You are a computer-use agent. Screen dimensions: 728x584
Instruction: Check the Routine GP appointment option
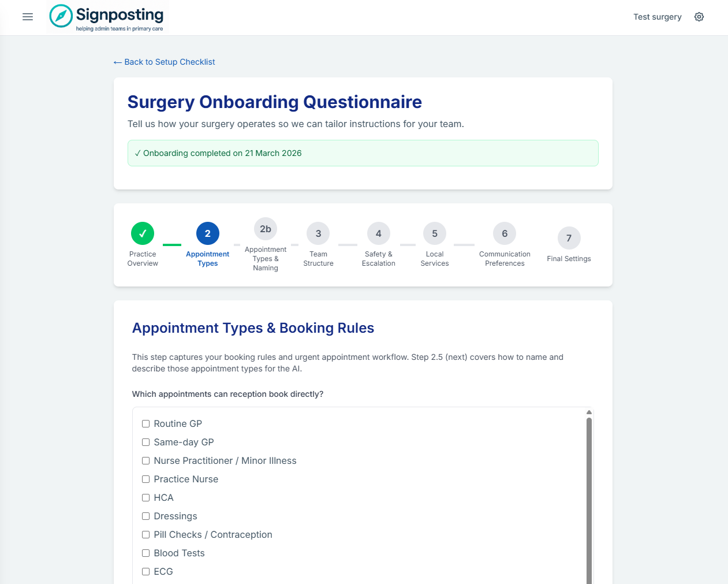pos(145,423)
